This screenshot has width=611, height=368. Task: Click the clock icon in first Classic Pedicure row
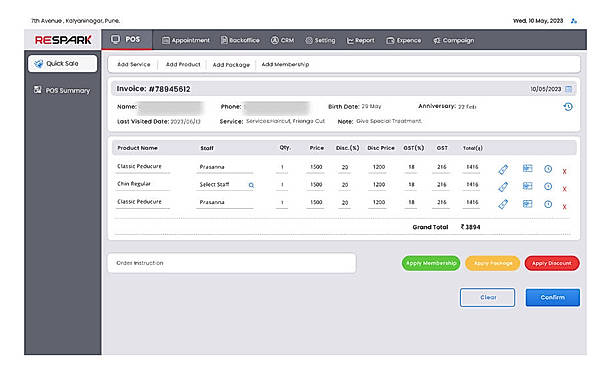click(548, 169)
